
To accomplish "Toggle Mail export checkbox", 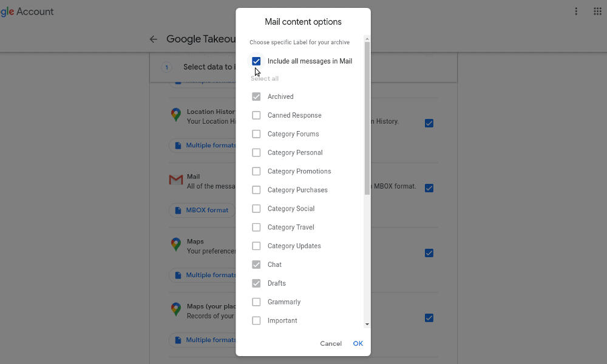I will [429, 188].
